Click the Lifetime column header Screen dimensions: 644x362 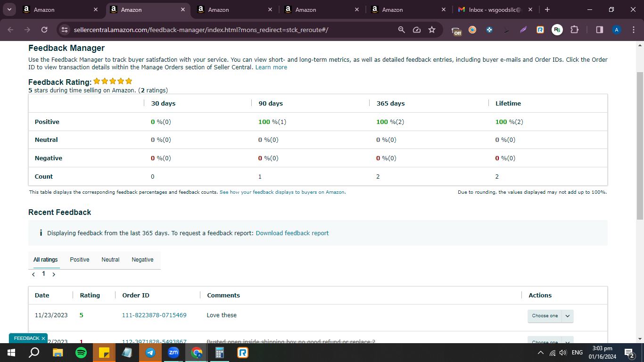click(x=508, y=104)
